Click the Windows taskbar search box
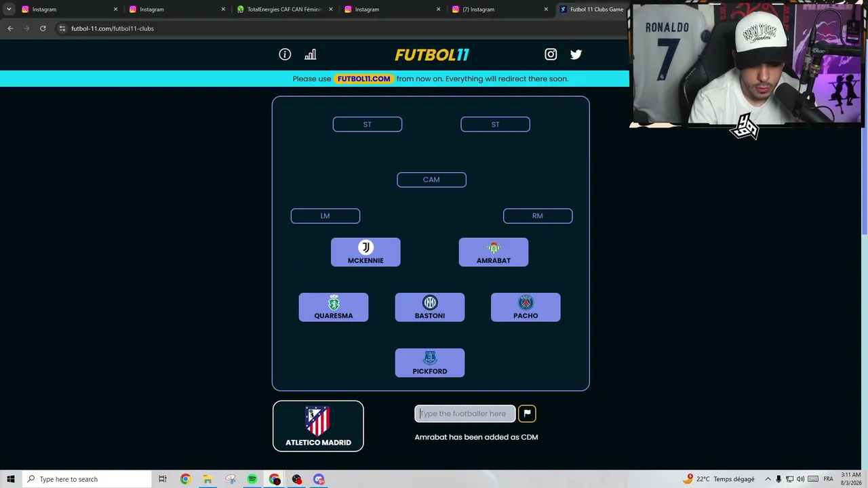Viewport: 868px width, 488px height. point(86,479)
